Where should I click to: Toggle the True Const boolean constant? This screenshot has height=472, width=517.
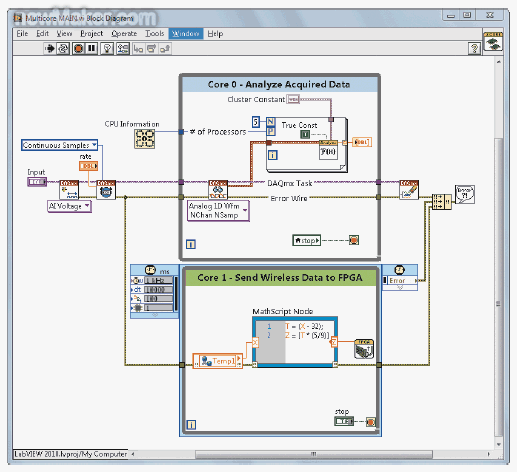[x=305, y=134]
